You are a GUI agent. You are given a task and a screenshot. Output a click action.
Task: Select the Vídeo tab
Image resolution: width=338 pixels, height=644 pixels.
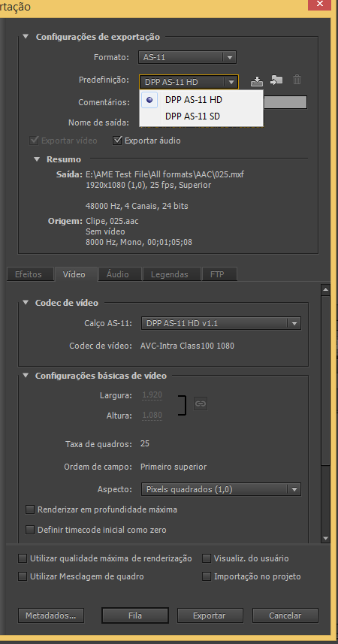76,274
